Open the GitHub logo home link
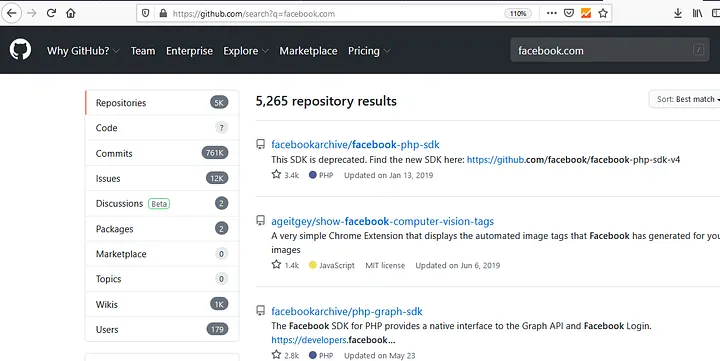720x361 pixels. 20,50
